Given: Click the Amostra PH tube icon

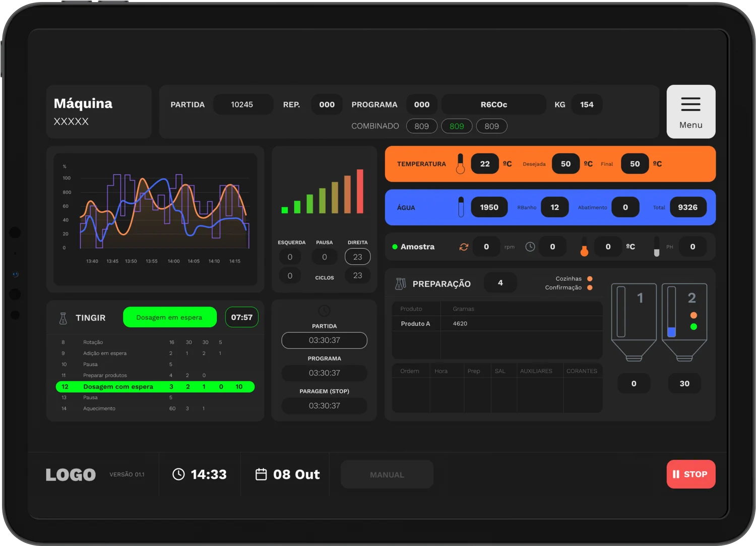Looking at the screenshot, I should pos(656,247).
